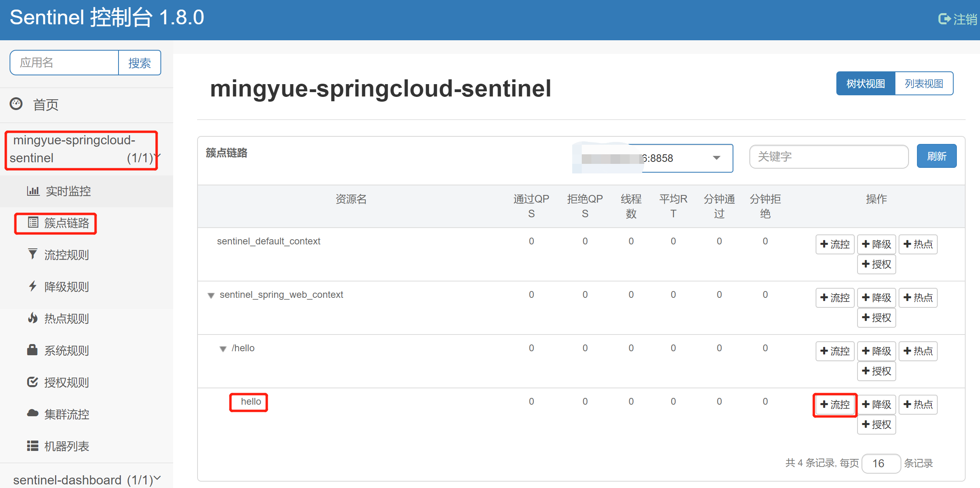Click 刷新 refresh button

pyautogui.click(x=937, y=156)
